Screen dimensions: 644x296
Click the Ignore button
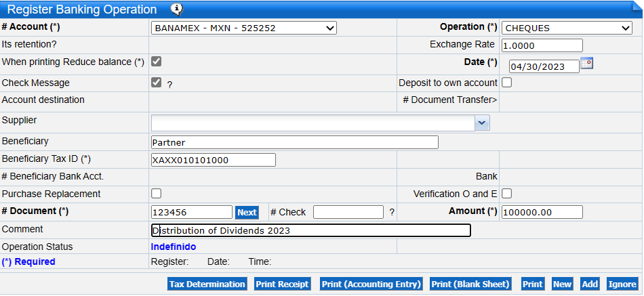point(622,284)
